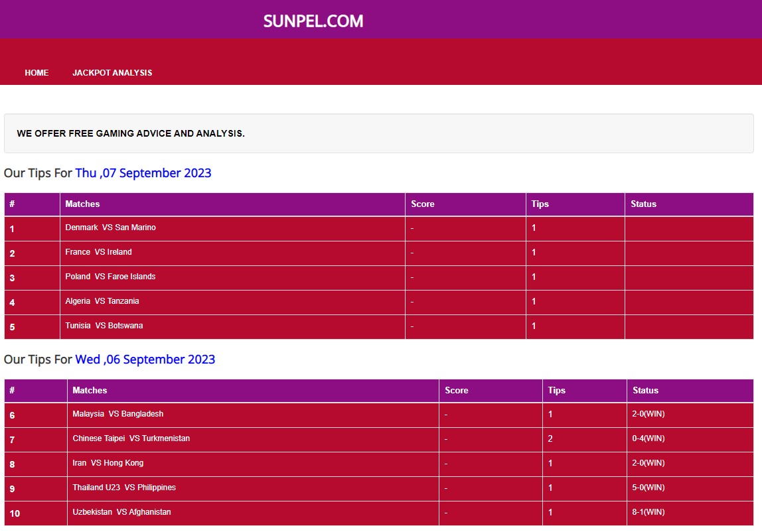
Task: Click the Algeria VS Tanzania match
Action: [x=102, y=301]
